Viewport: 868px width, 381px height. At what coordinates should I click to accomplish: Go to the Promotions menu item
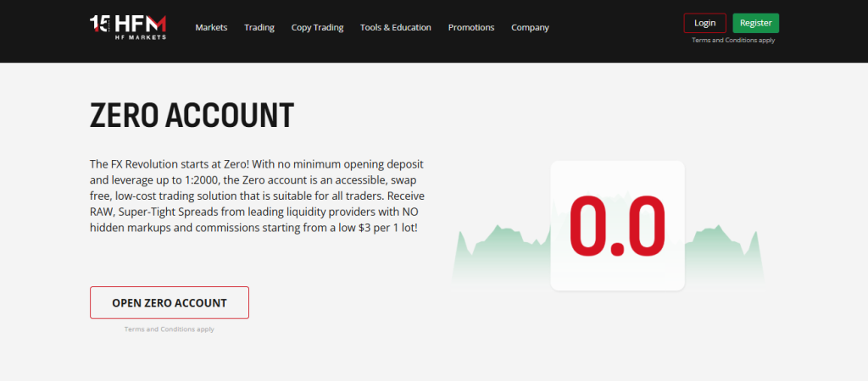pyautogui.click(x=471, y=27)
